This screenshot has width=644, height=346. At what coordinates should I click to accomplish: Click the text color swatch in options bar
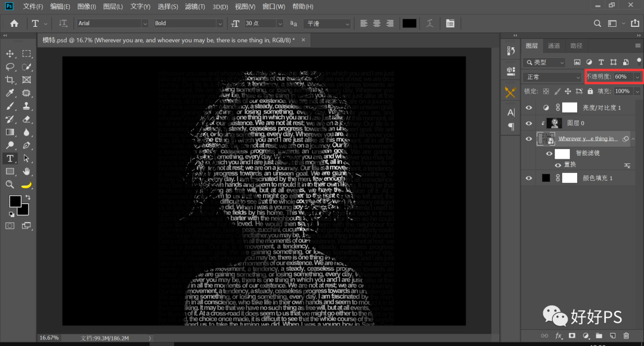pos(409,23)
